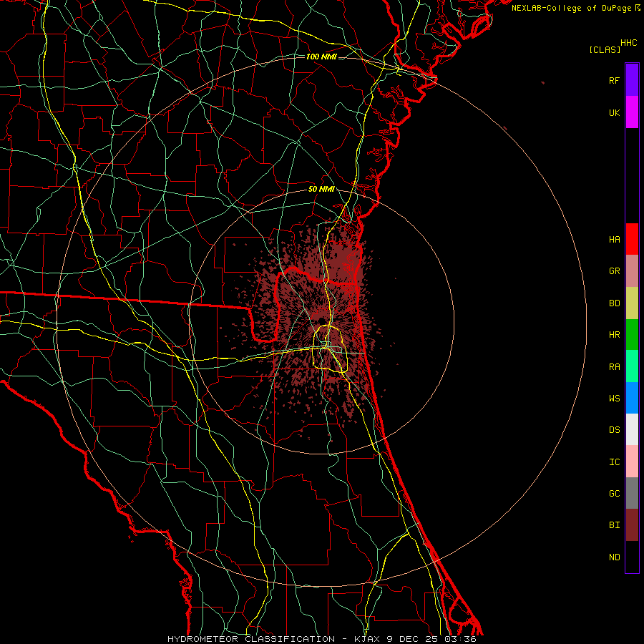The height and width of the screenshot is (644, 644).
Task: Click the BD legend label
Action: coord(614,303)
